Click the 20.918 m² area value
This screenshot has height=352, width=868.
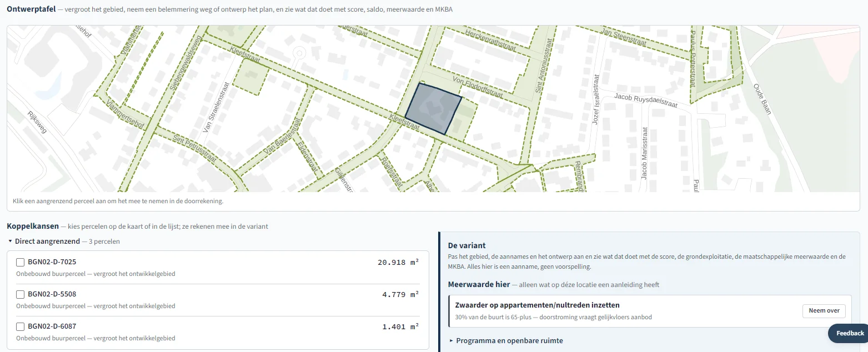point(398,262)
